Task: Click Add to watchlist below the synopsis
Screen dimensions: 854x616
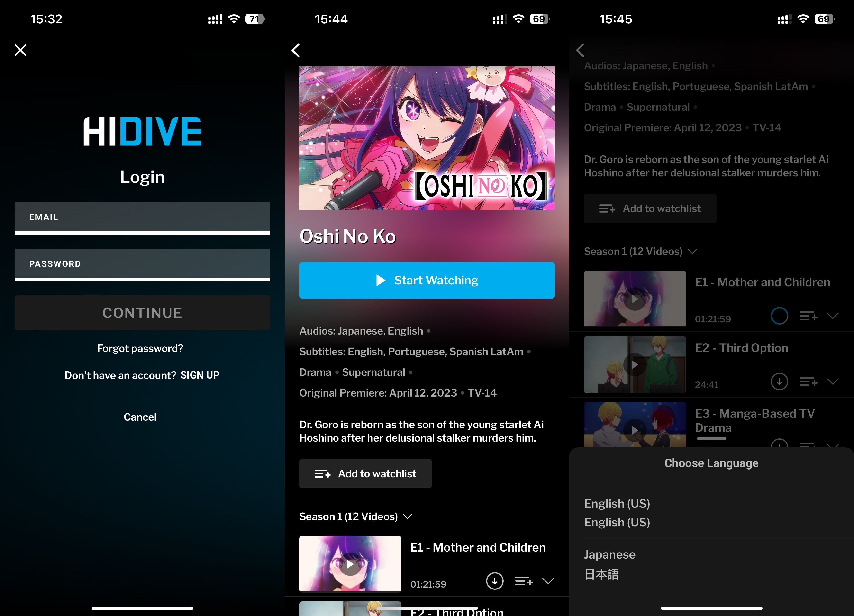Action: pyautogui.click(x=365, y=474)
